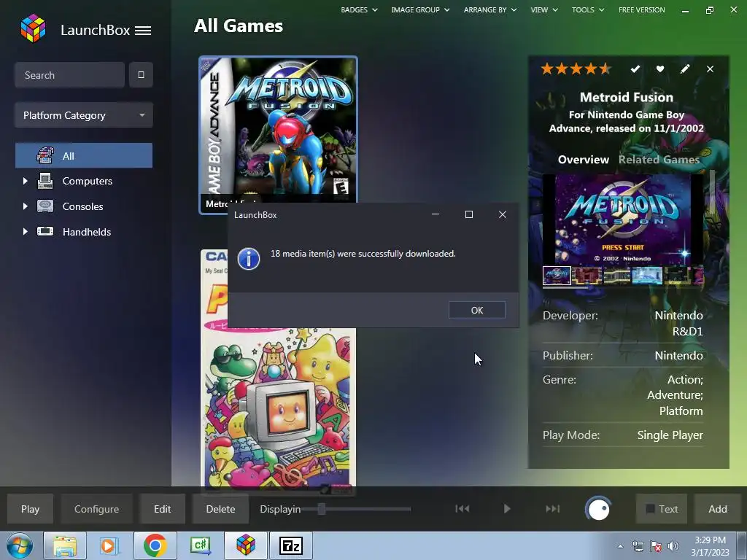Click the Configure button
747x560 pixels.
point(96,509)
